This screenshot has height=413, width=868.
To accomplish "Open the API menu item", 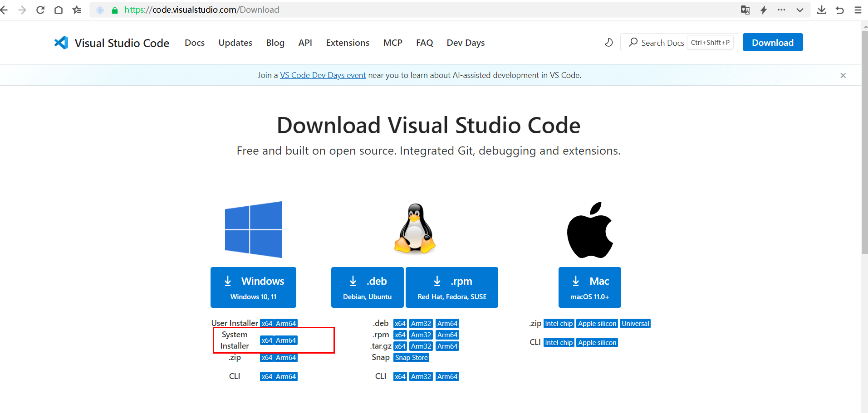I will [305, 43].
